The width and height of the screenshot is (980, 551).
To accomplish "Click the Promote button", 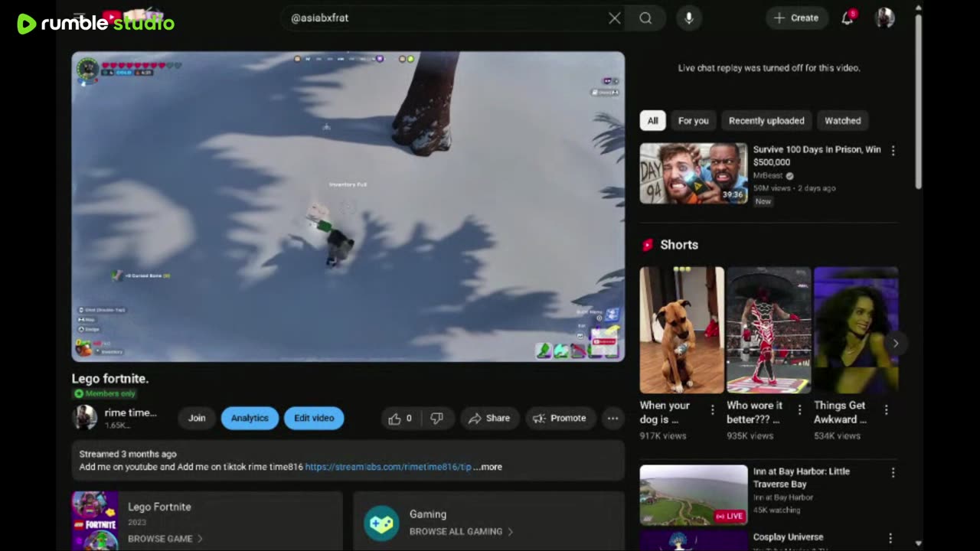I will pos(560,418).
